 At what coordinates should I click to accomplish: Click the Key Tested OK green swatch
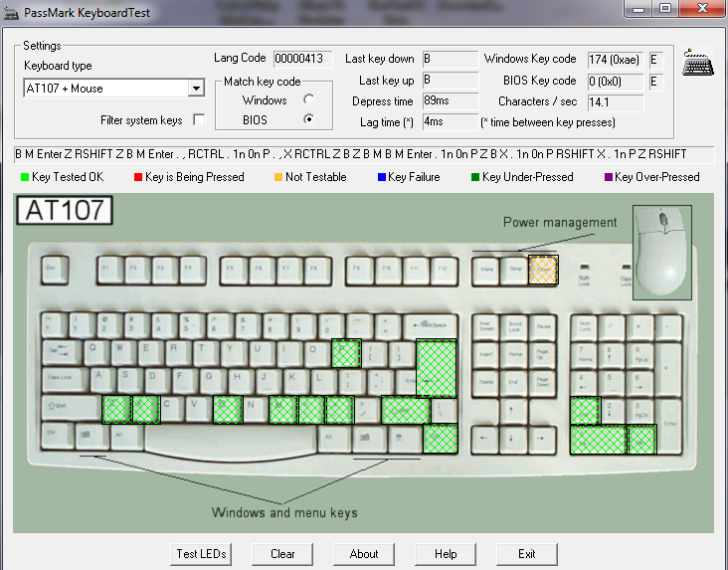(x=25, y=177)
